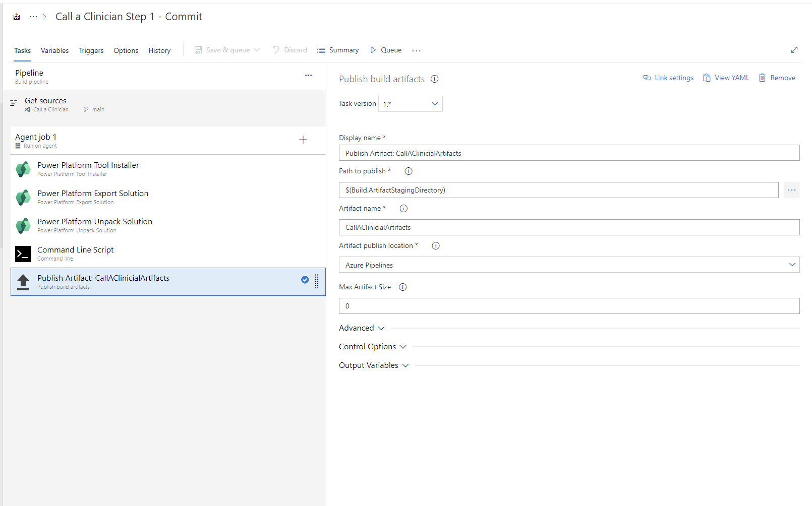Open the Options tab

pos(126,50)
